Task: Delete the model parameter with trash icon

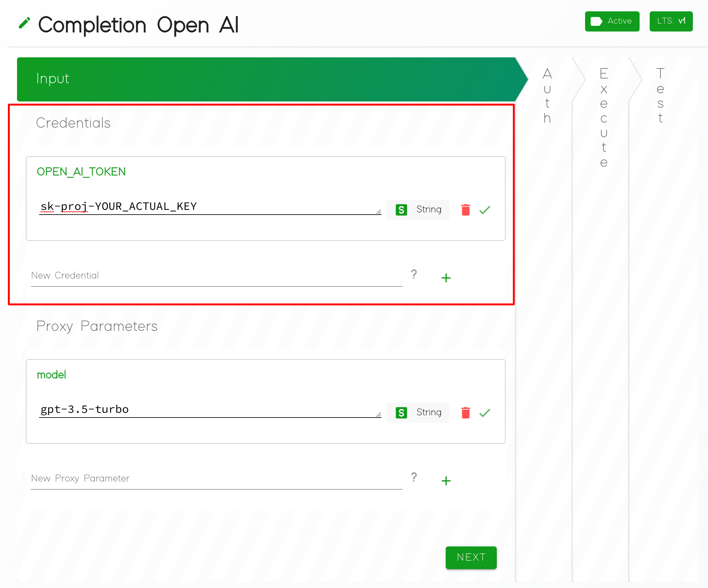Action: (466, 412)
